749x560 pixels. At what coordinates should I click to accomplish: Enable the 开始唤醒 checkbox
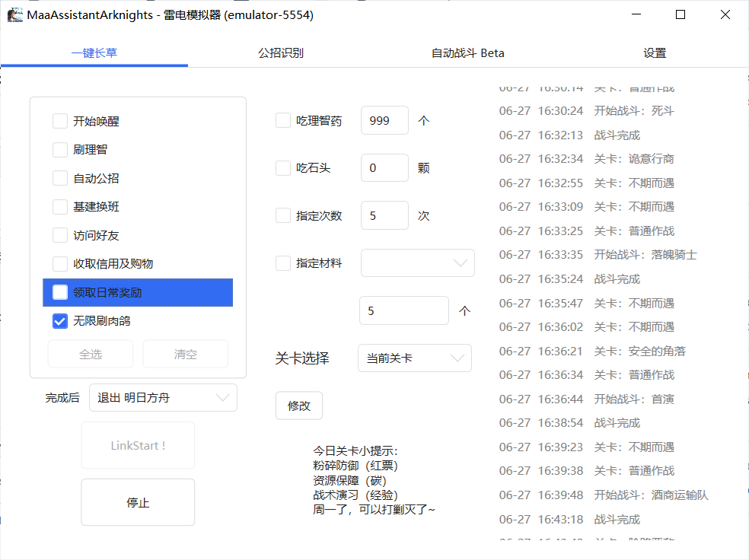59,121
